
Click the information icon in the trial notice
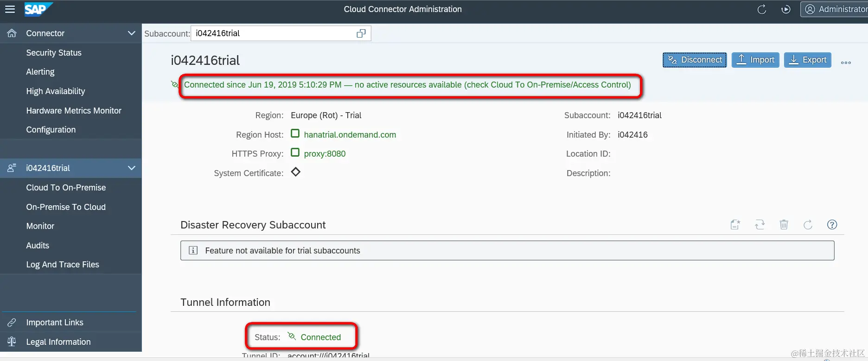point(193,251)
